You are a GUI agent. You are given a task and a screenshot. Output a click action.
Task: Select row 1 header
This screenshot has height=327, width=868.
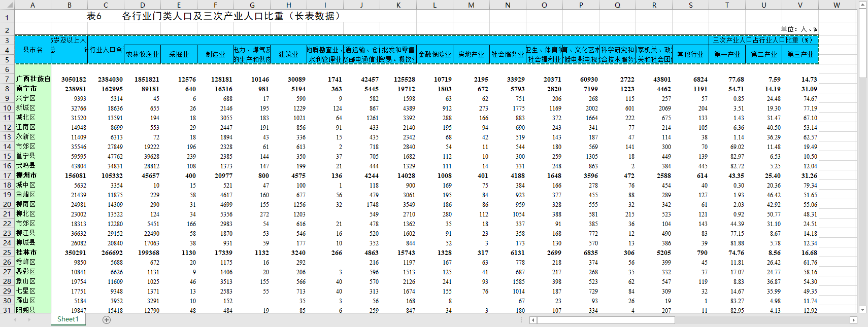point(7,17)
